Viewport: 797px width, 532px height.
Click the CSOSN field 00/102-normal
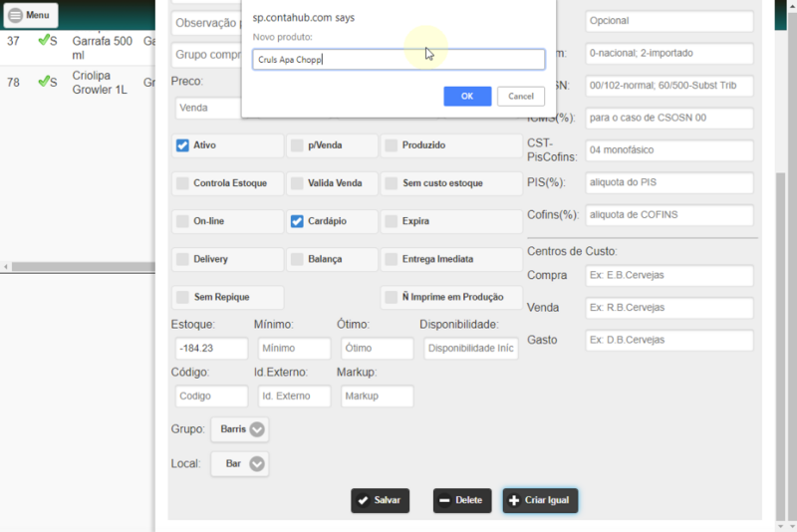point(668,86)
